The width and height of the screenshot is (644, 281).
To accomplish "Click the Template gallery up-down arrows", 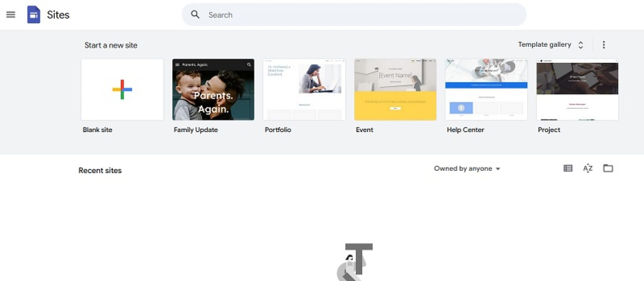I will (580, 45).
